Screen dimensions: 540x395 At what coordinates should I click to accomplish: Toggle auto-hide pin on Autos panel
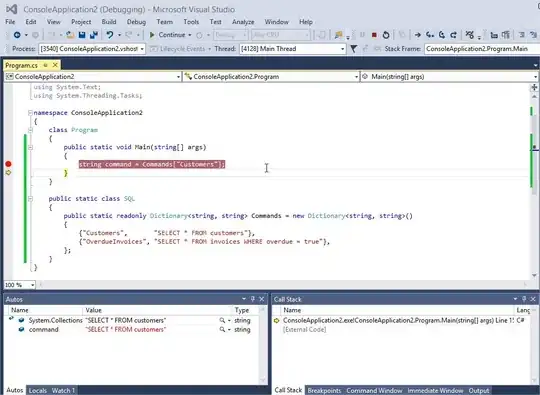pyautogui.click(x=253, y=299)
